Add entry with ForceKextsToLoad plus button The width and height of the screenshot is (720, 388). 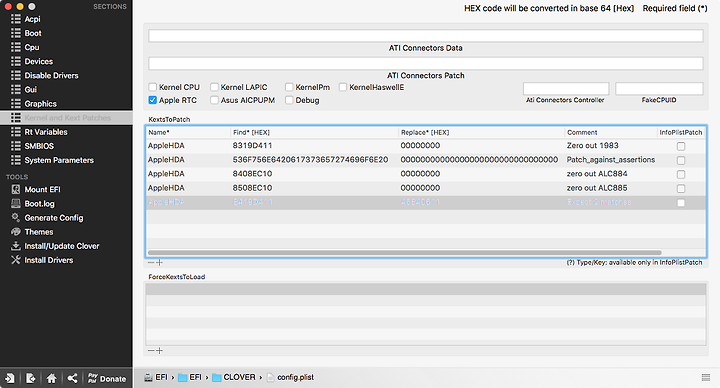pyautogui.click(x=159, y=351)
